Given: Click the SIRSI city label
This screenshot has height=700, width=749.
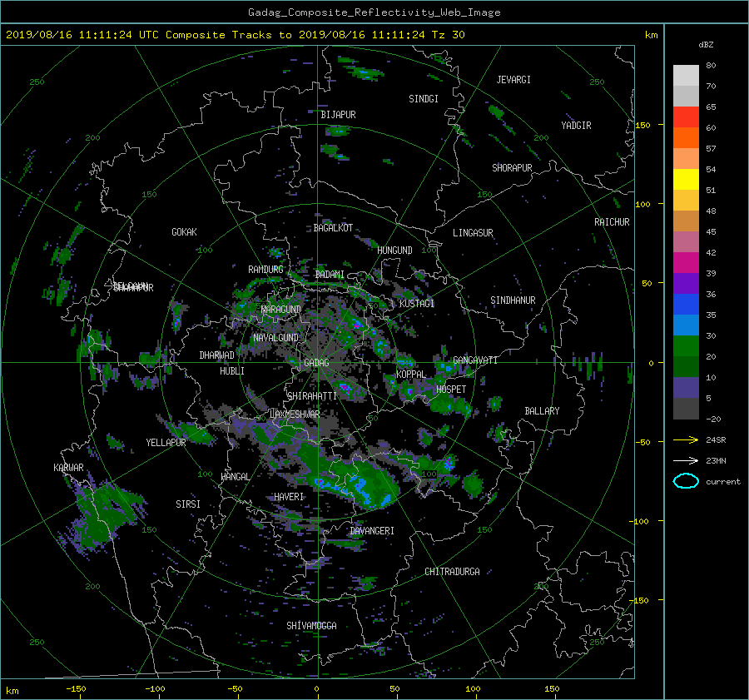Looking at the screenshot, I should pyautogui.click(x=188, y=504).
